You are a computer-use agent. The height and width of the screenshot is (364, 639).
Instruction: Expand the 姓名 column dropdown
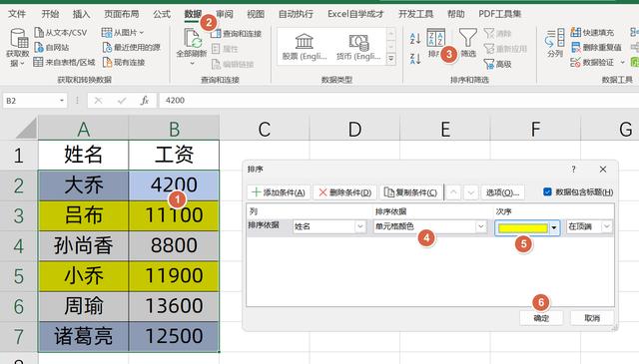point(360,226)
